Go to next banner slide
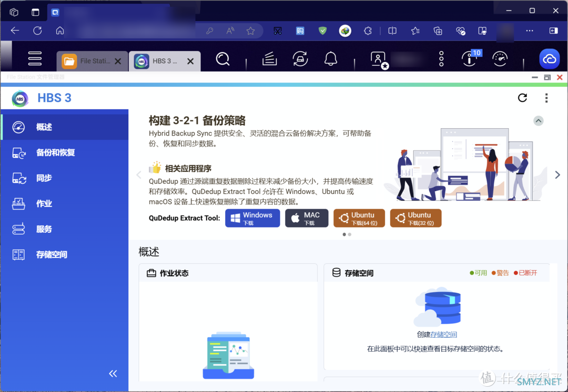Image resolution: width=568 pixels, height=392 pixels. tap(557, 175)
